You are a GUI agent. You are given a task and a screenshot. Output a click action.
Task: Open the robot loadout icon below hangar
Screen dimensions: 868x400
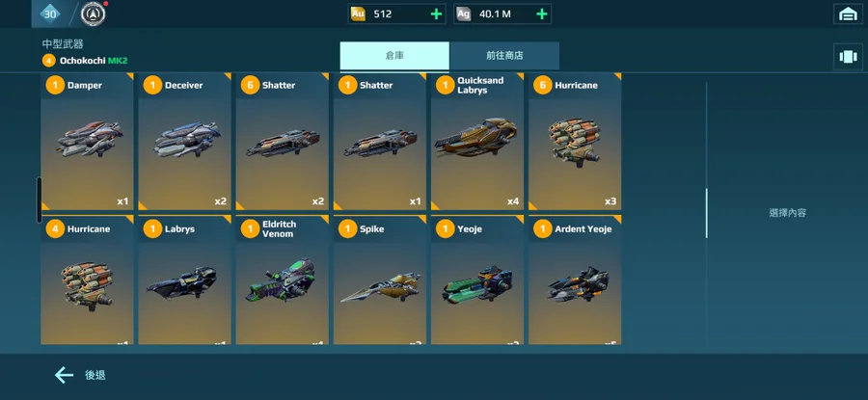click(x=848, y=57)
